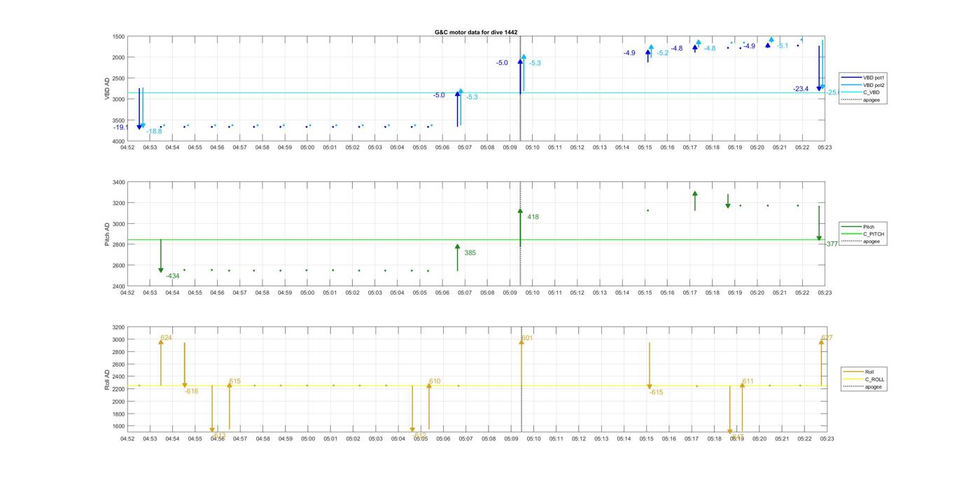
Task: Click the '-23.4' VBD pot1 annotation
Action: tap(801, 89)
